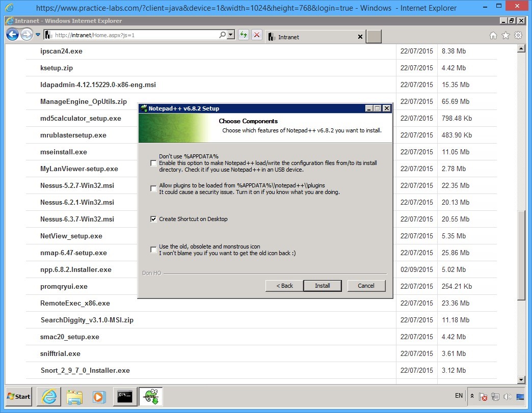
Task: Uncheck Create Shortcut on Desktop
Action: (153, 219)
